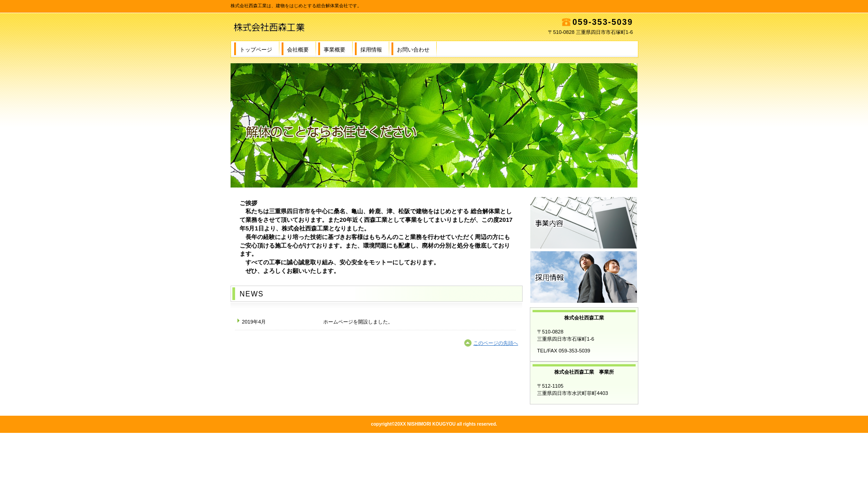Click the orange NEWS heading bar marker
Image resolution: width=868 pixels, height=488 pixels.
(234, 294)
